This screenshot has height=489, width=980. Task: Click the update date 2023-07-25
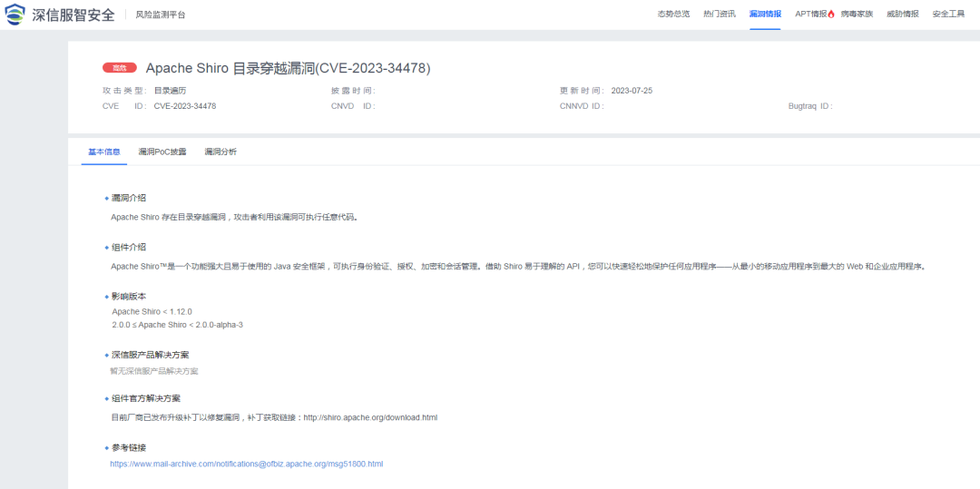tap(632, 91)
